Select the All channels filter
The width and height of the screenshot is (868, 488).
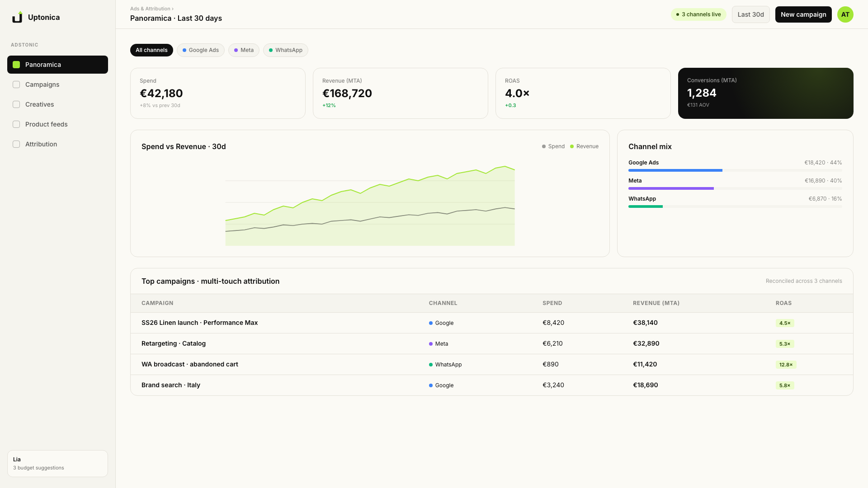point(151,50)
